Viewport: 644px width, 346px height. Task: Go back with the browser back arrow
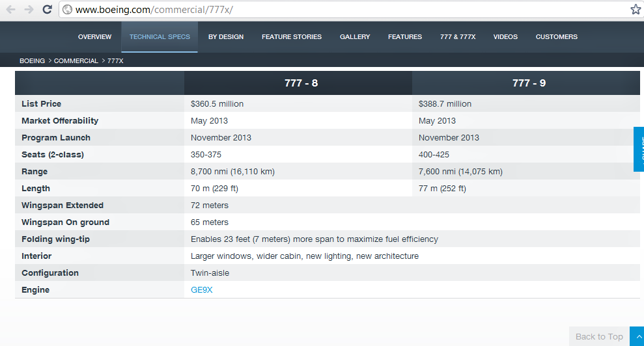[10, 10]
